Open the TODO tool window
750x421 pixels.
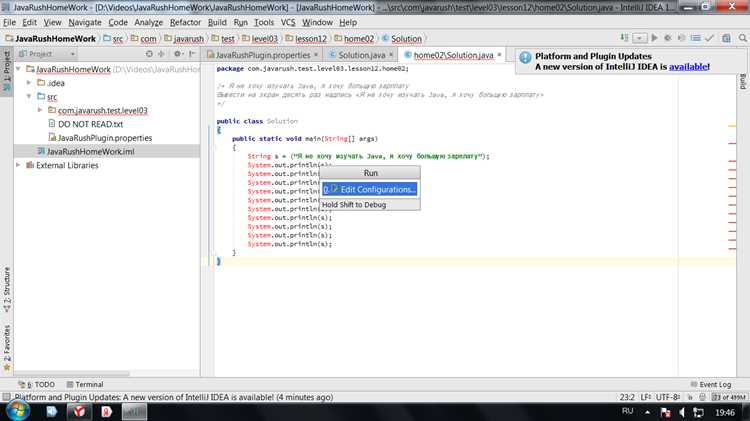click(36, 384)
